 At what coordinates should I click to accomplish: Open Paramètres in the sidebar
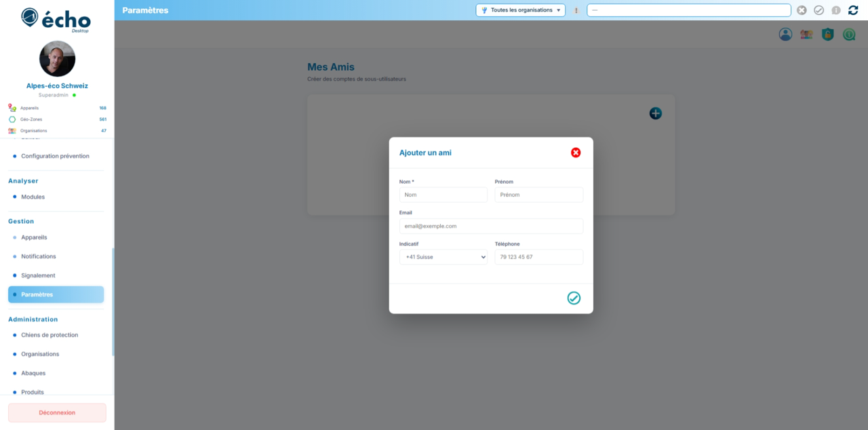(56, 294)
